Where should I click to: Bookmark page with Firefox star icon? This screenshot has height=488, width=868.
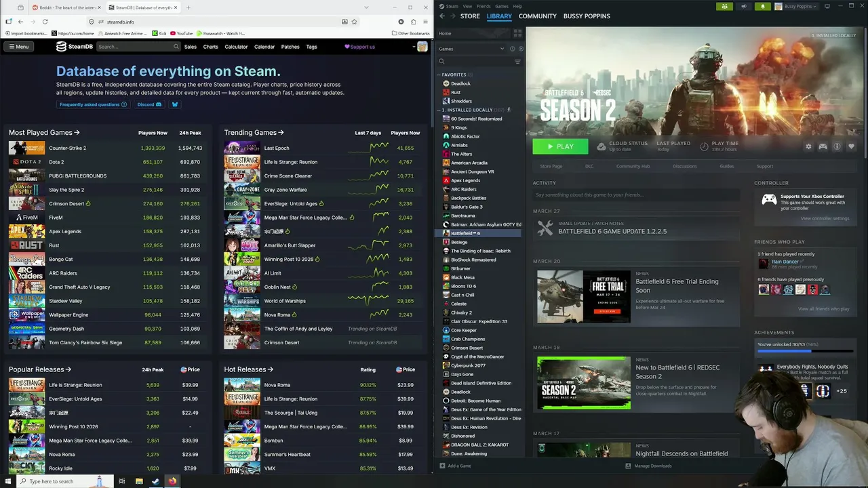click(354, 22)
